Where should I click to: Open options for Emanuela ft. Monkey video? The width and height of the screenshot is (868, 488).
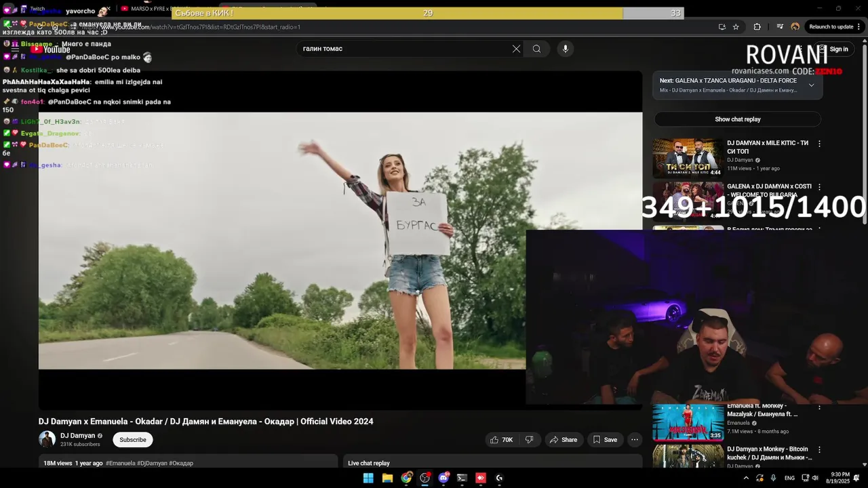click(819, 407)
